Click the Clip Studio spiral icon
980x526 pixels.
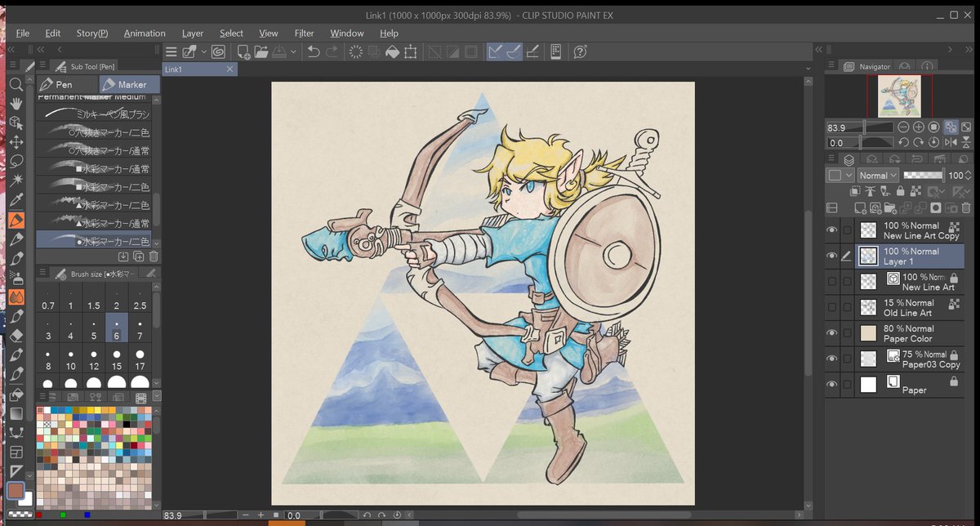pos(218,52)
